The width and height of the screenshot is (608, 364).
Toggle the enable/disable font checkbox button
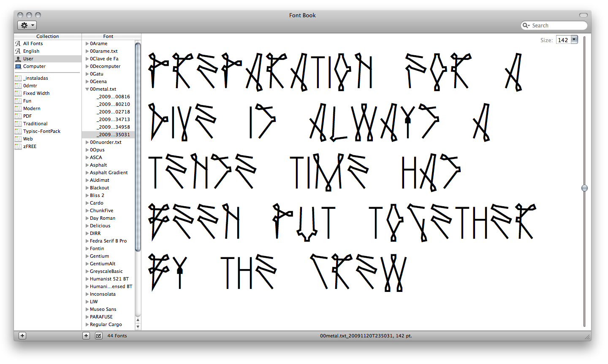coord(98,336)
